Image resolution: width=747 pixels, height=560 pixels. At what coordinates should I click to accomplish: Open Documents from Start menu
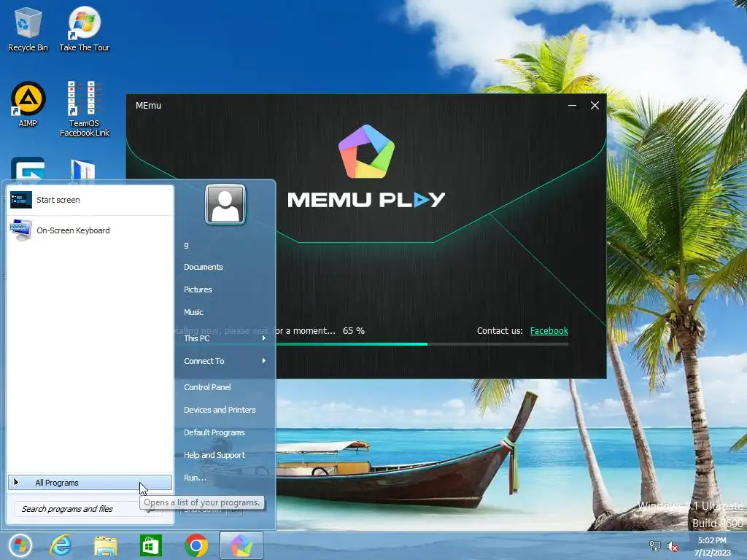pyautogui.click(x=204, y=267)
